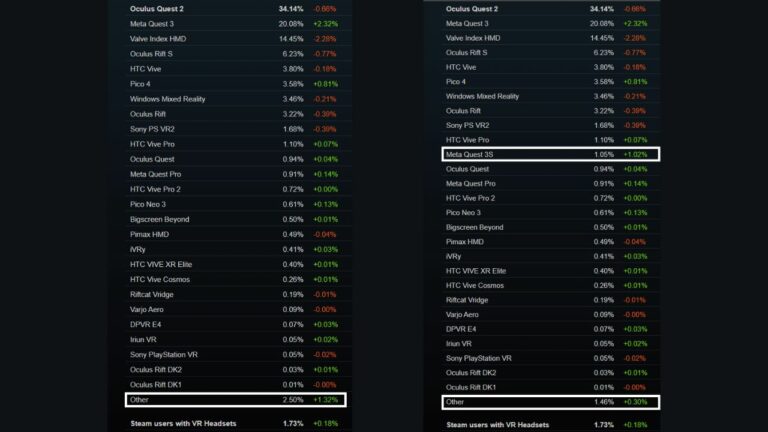
Task: Click Bigscreen Beyond in the left table
Action: pyautogui.click(x=160, y=219)
